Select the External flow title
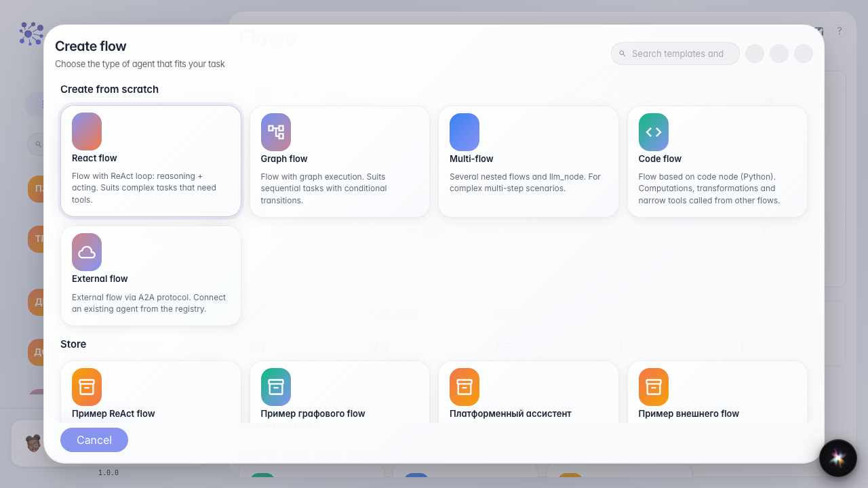This screenshot has width=868, height=488. [100, 279]
